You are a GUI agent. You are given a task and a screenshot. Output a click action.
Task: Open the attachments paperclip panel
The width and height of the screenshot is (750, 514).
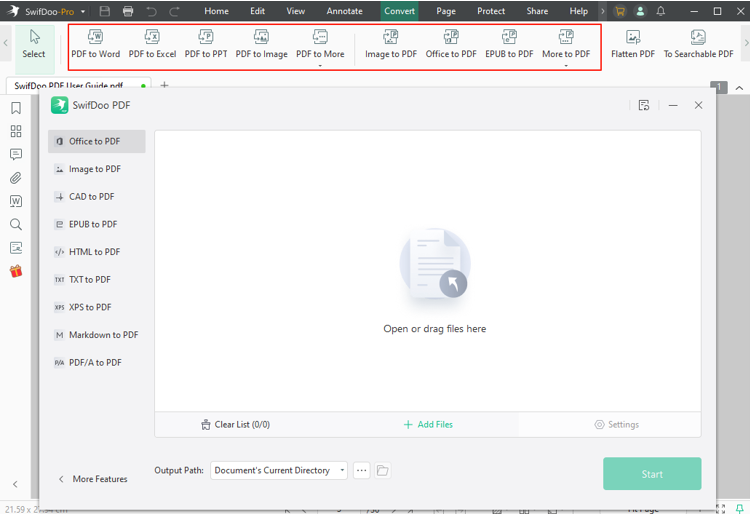point(16,178)
